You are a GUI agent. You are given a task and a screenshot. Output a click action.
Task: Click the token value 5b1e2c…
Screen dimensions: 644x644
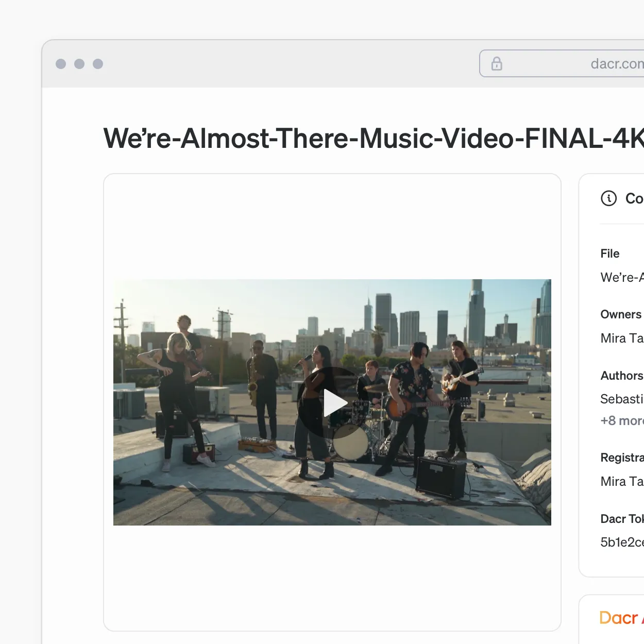tap(622, 543)
